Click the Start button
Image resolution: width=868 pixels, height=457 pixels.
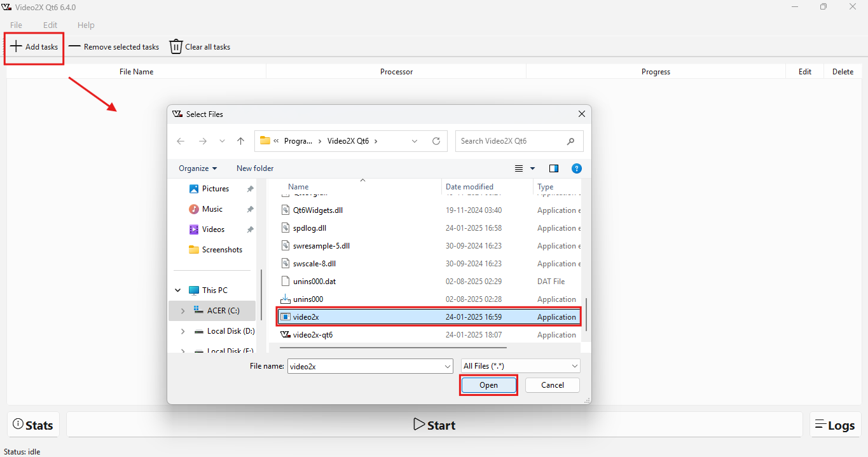tap(434, 425)
